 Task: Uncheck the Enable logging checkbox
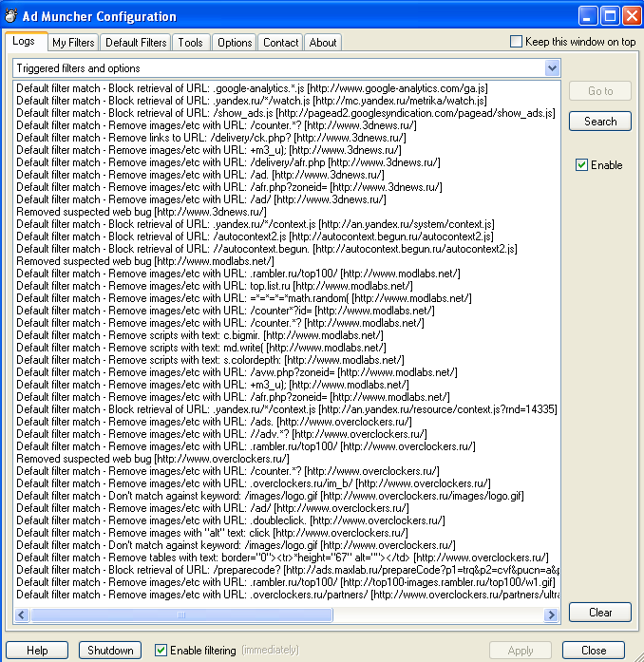(x=581, y=165)
